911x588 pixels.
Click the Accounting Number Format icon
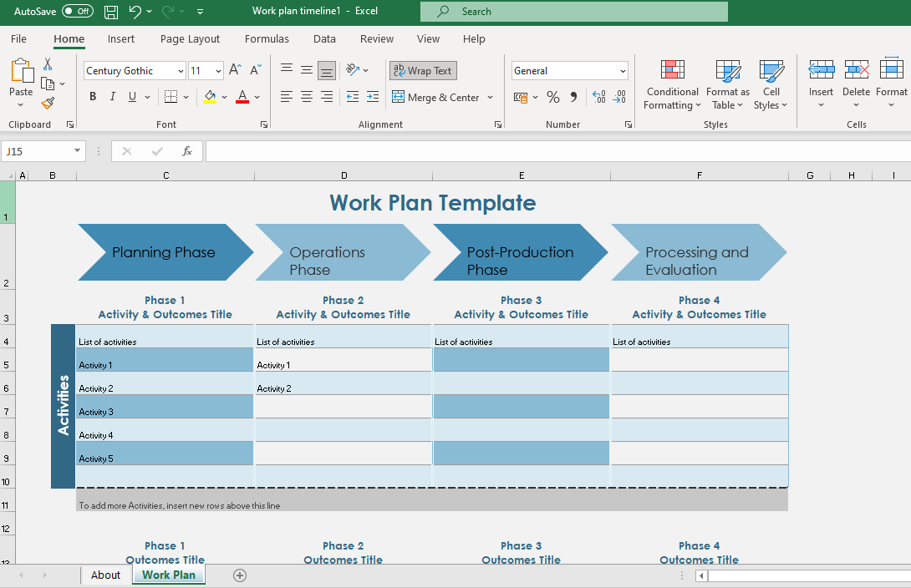tap(521, 97)
